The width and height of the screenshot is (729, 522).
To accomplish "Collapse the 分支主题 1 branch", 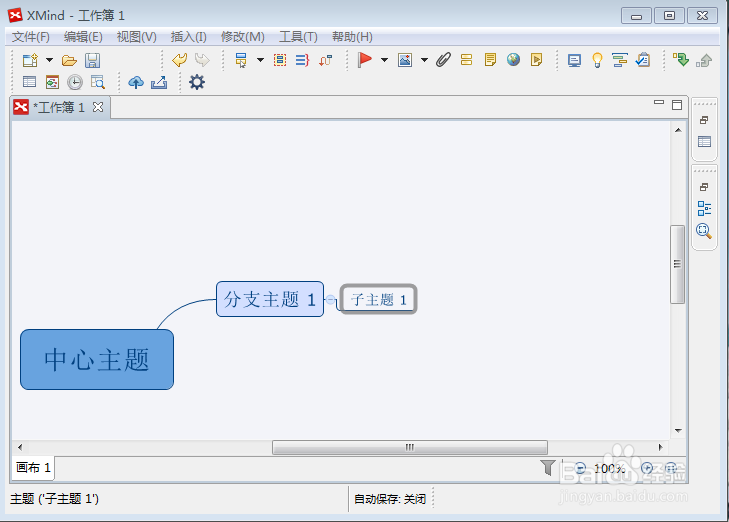I will [x=330, y=299].
